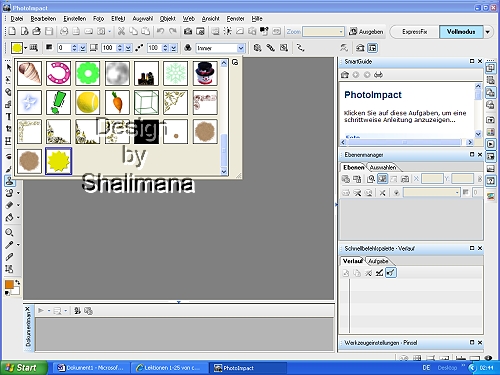Viewport: 500px width, 375px height.
Task: Select the Pick tool arrow
Action: click(9, 68)
